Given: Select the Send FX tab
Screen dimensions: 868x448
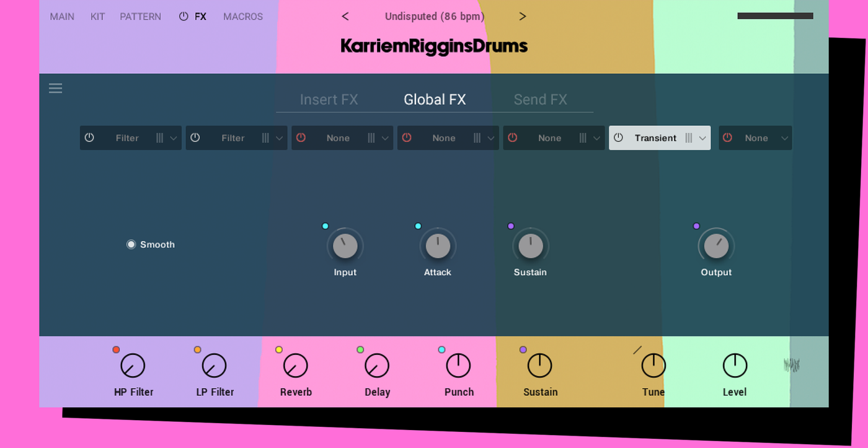Looking at the screenshot, I should tap(541, 100).
